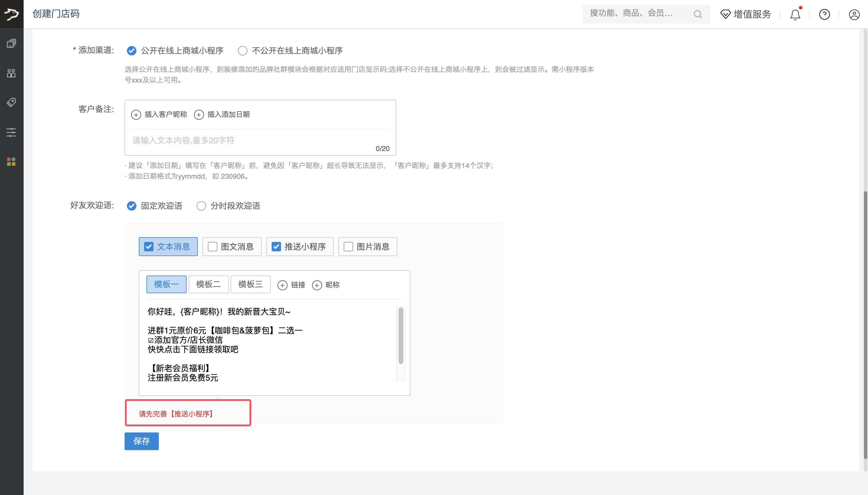The height and width of the screenshot is (495, 868).
Task: Switch to 模板三 tab
Action: [x=250, y=284]
